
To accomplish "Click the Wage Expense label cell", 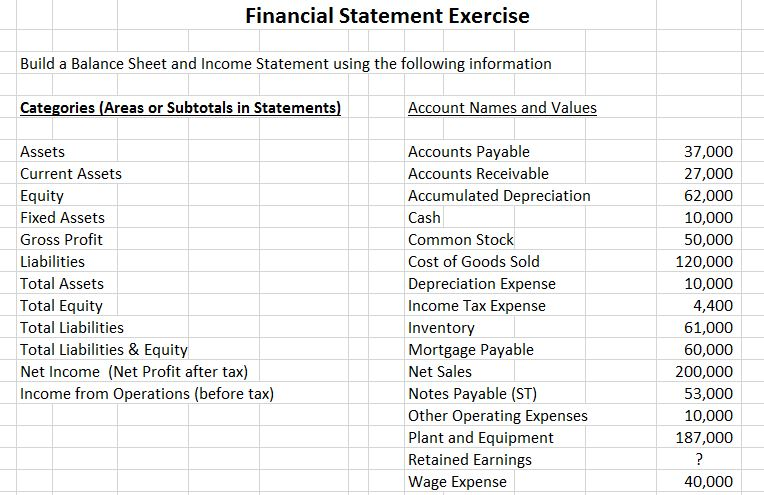I will (x=458, y=482).
